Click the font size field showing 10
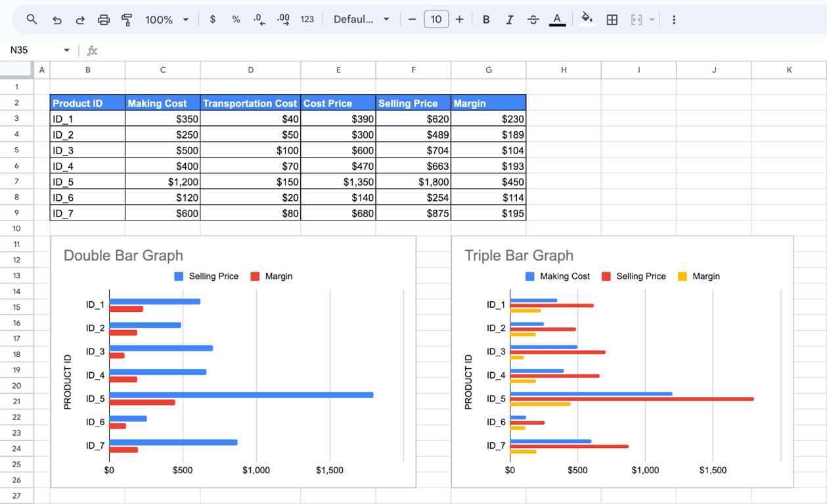Image resolution: width=827 pixels, height=504 pixels. coord(436,20)
